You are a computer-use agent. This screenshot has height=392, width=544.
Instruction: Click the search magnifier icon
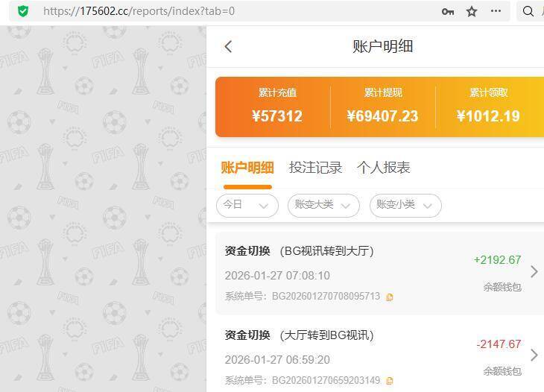(x=528, y=11)
